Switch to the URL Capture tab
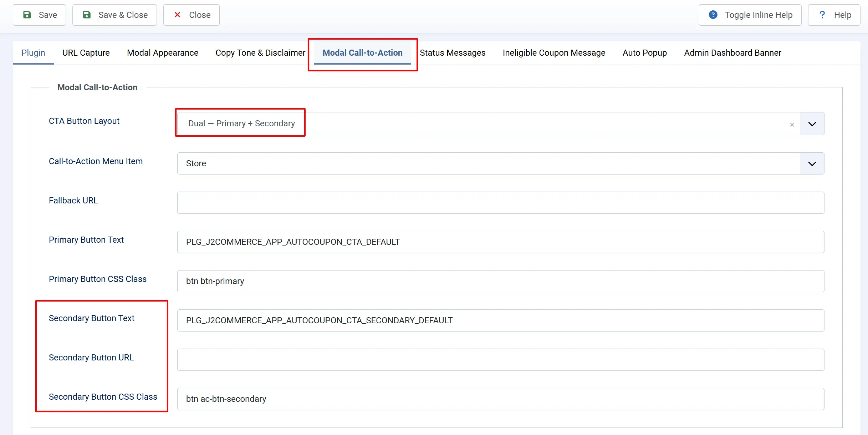This screenshot has height=435, width=868. click(86, 53)
